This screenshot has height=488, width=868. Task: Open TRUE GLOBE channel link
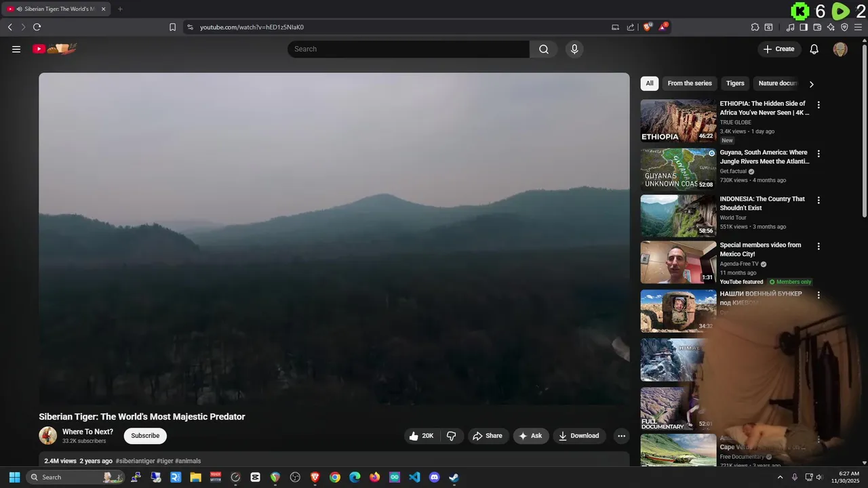[x=735, y=123]
